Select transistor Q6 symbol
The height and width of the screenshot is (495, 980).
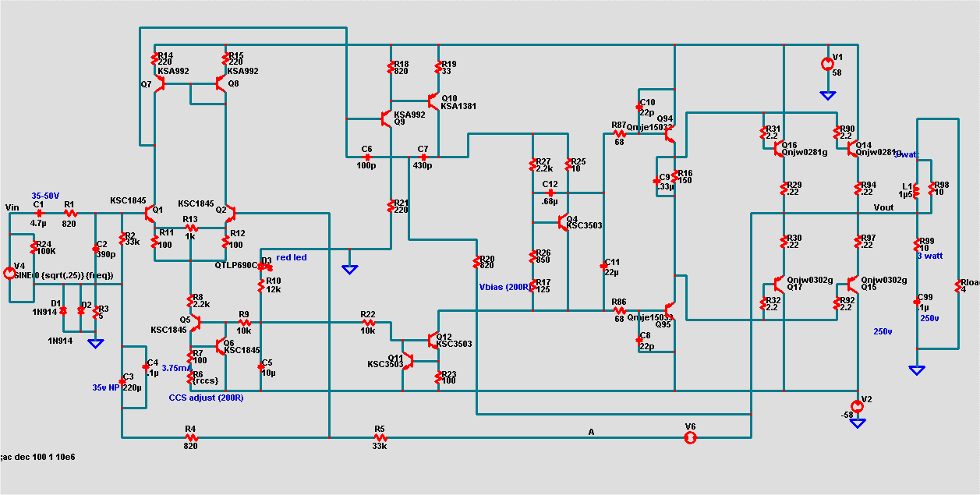(220, 346)
